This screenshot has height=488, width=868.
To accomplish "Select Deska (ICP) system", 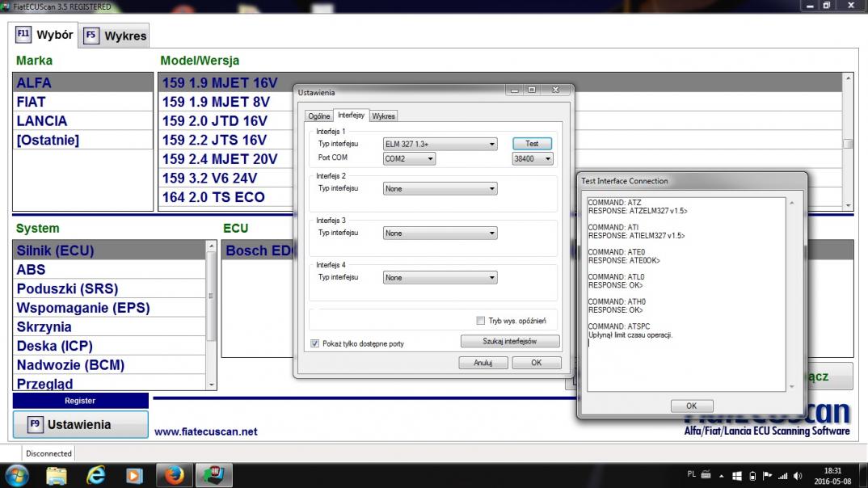I will pos(110,346).
